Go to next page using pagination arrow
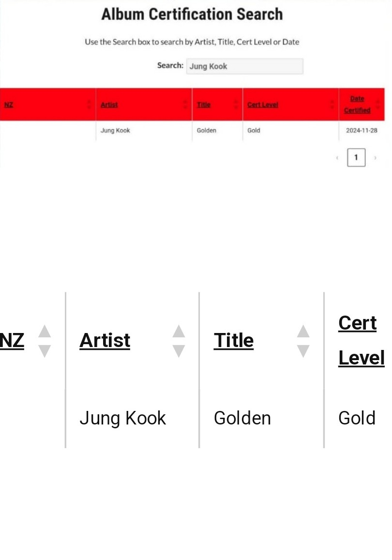Viewport: 392px width, 560px height. point(375,158)
